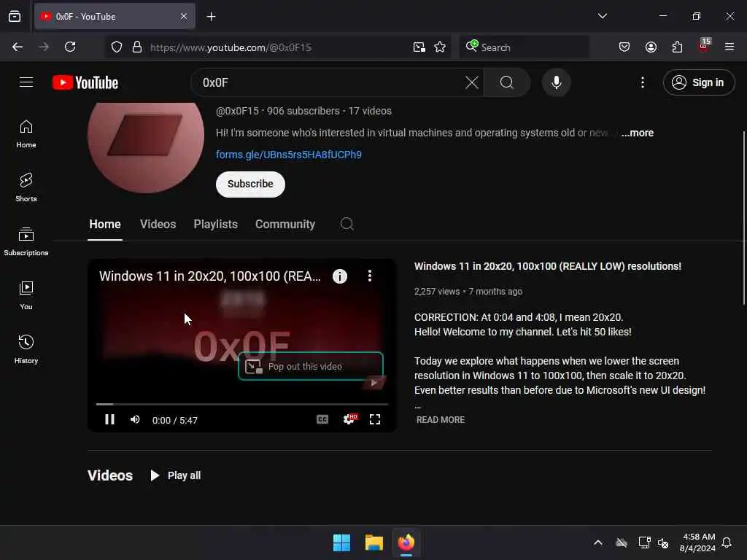Open File Explorer from the taskbar
Viewport: 747px width, 560px height.
374,542
